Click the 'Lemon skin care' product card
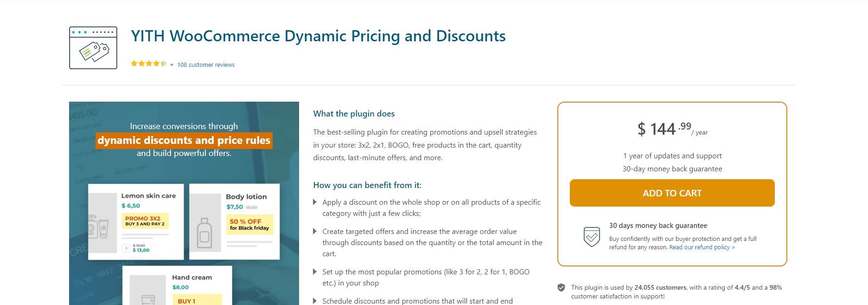 click(136, 221)
